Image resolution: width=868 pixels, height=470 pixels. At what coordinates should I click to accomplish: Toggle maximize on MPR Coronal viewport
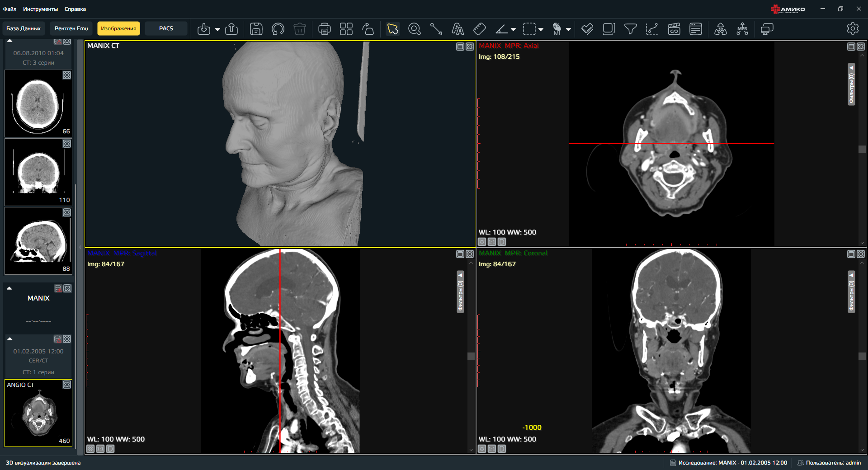pyautogui.click(x=851, y=254)
